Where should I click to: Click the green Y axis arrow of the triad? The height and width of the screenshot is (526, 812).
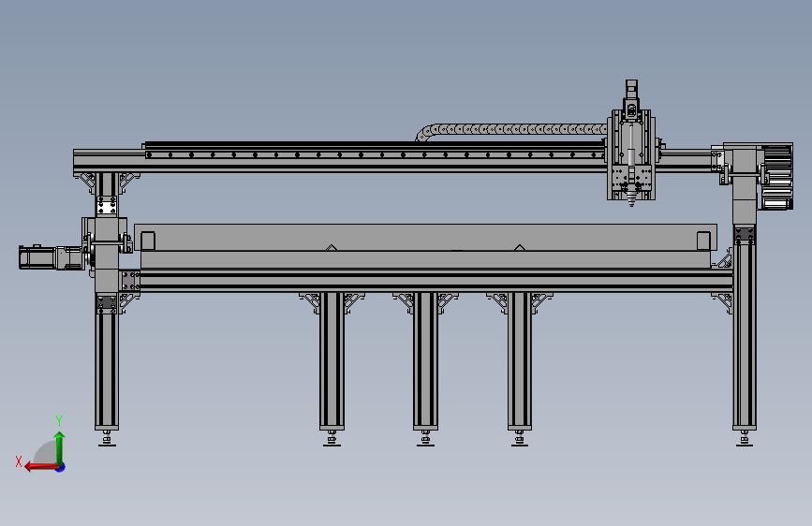pos(60,447)
